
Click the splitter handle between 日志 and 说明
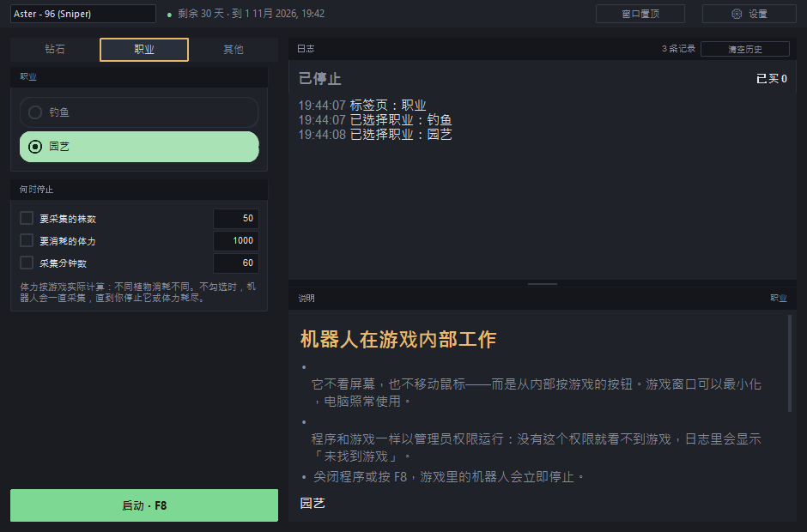(543, 283)
